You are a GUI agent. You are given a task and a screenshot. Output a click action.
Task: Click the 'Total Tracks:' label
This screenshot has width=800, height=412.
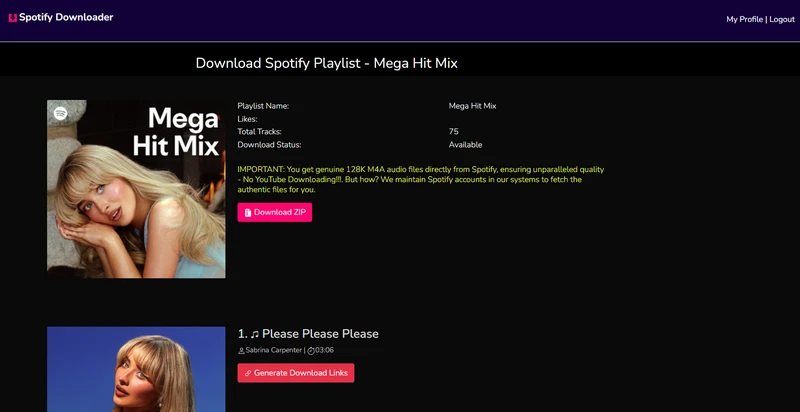point(259,132)
